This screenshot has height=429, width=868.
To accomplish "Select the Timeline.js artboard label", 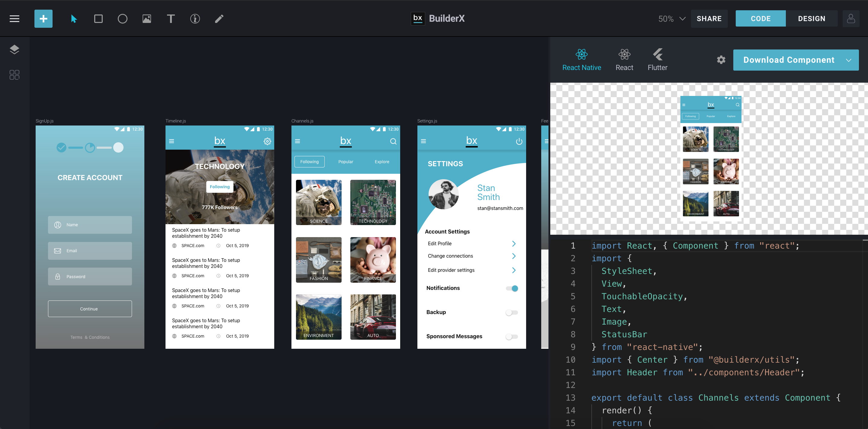I will tap(175, 121).
